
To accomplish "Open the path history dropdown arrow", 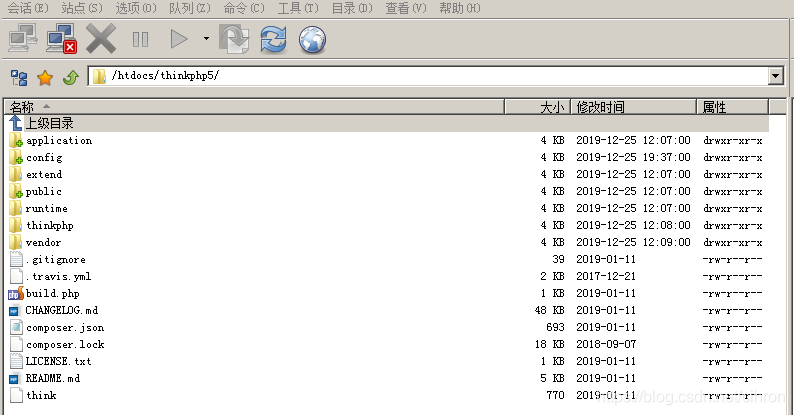I will coord(775,76).
